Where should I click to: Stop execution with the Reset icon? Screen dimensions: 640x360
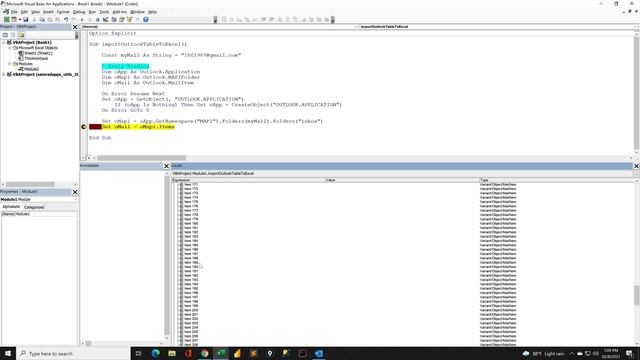pos(98,20)
